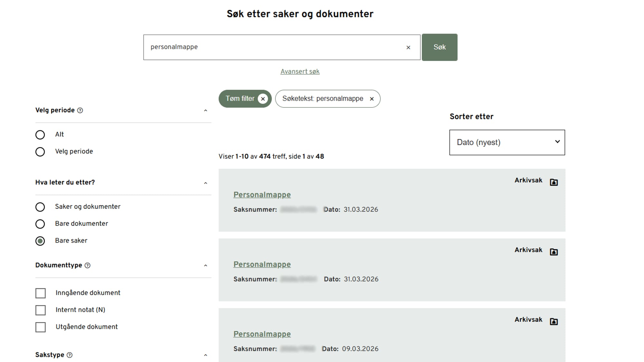644x362 pixels.
Task: Select the Alt period radio button
Action: (x=40, y=135)
